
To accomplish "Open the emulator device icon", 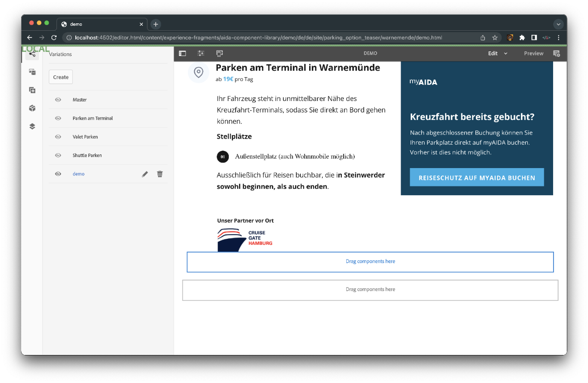I will [219, 53].
